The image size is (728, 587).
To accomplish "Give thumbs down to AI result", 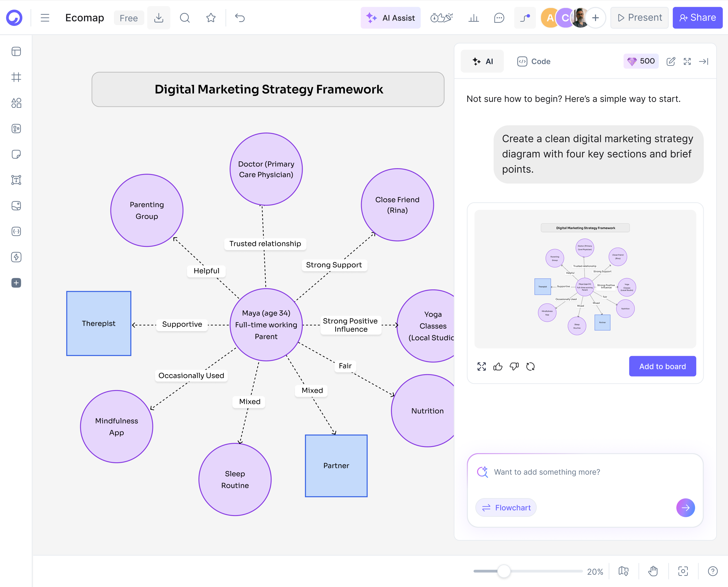I will click(x=514, y=366).
